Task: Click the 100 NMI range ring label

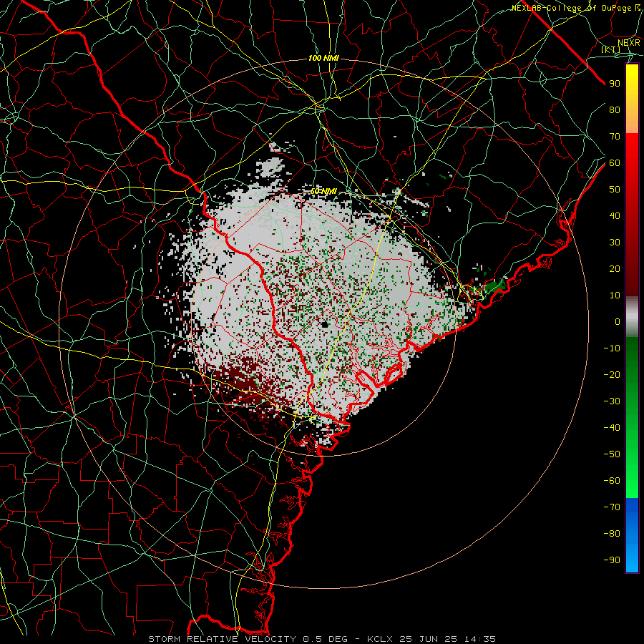Action: (x=323, y=59)
